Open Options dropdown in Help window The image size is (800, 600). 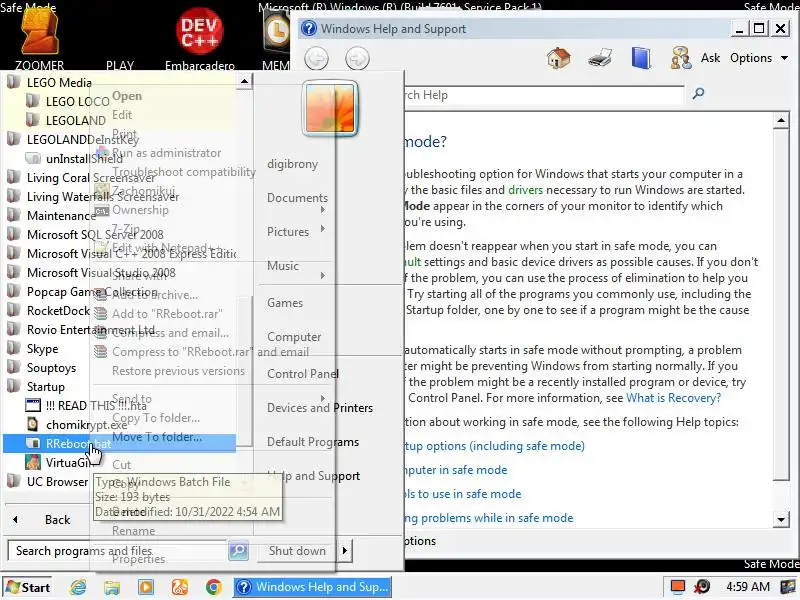(x=759, y=58)
